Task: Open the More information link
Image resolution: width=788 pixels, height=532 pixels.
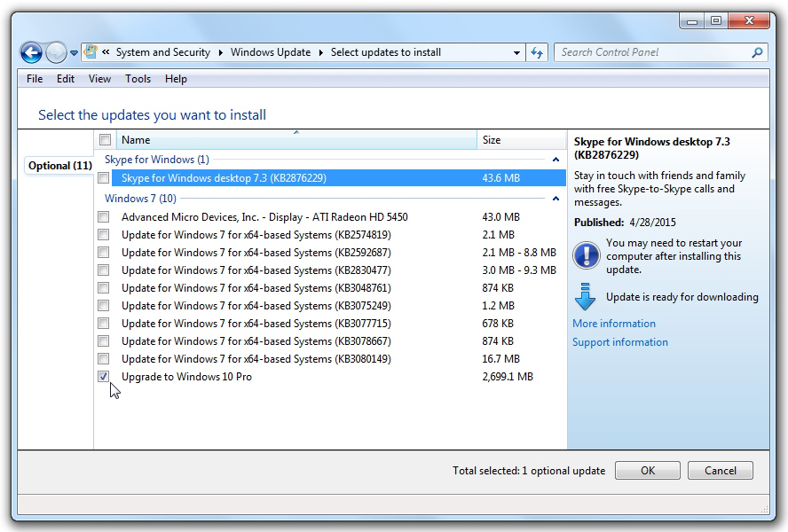Action: coord(614,324)
